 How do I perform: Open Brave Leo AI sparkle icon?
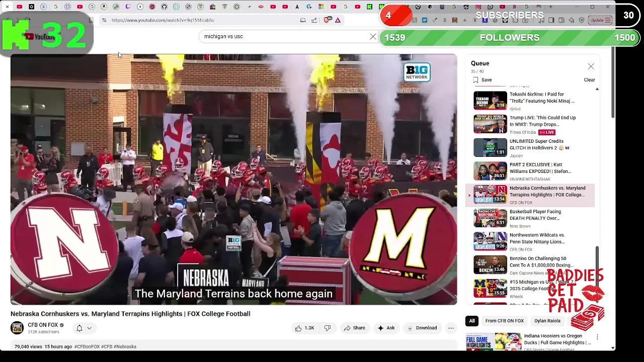[x=572, y=20]
